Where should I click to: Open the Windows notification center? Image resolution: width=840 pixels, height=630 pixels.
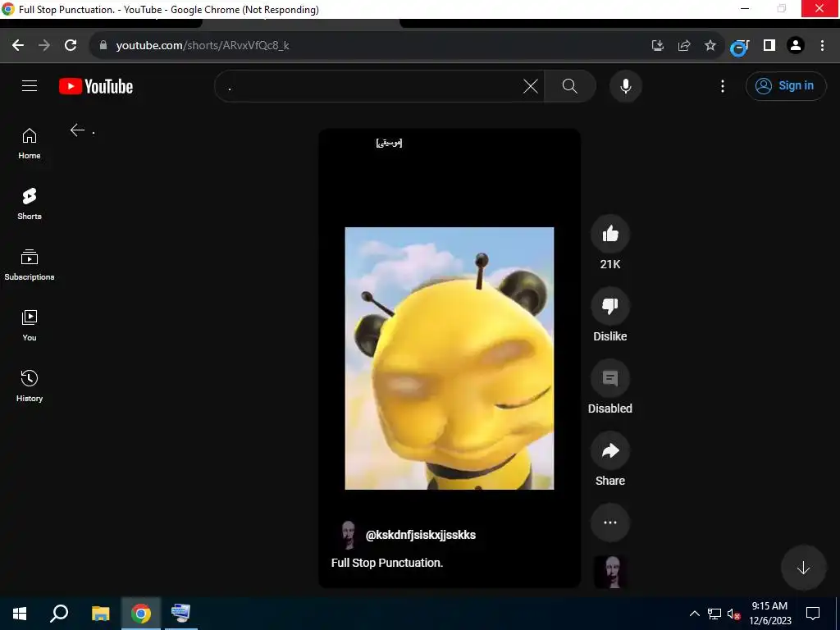(813, 614)
